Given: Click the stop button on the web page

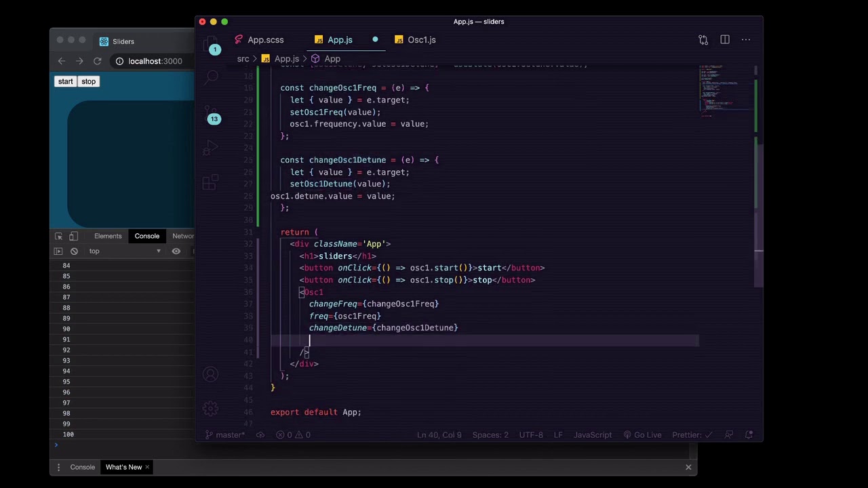Looking at the screenshot, I should pos(89,81).
